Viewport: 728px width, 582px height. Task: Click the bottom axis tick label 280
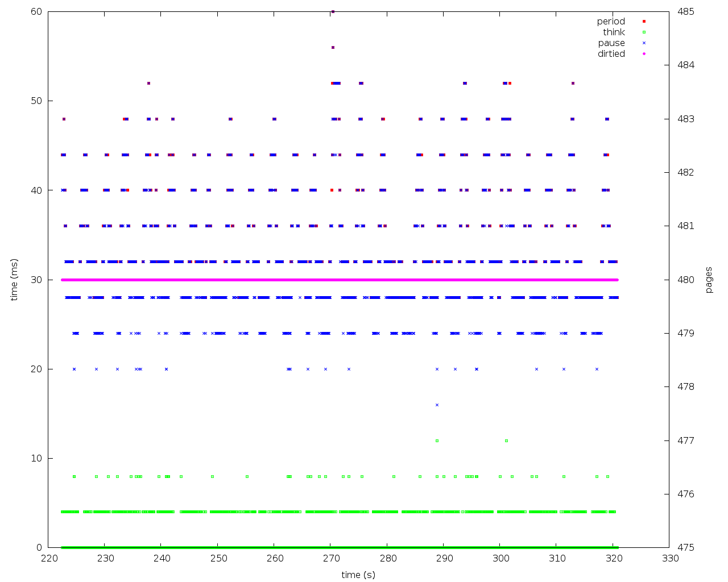[387, 558]
